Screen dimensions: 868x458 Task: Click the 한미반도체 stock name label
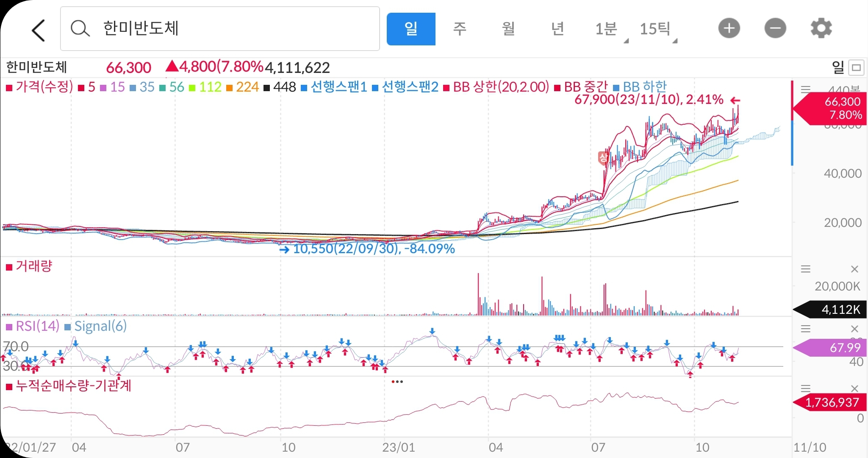[36, 67]
